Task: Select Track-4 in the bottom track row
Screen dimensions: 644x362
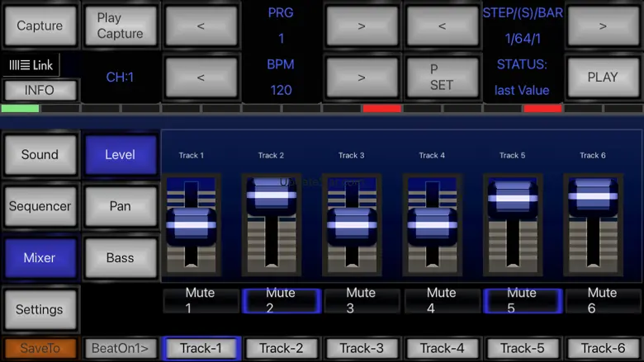Action: point(441,348)
